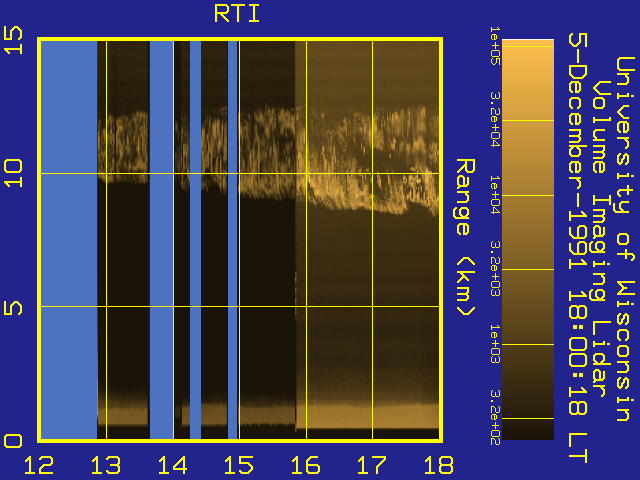Click the x-axis label 13
The image size is (640, 480).
click(x=106, y=465)
